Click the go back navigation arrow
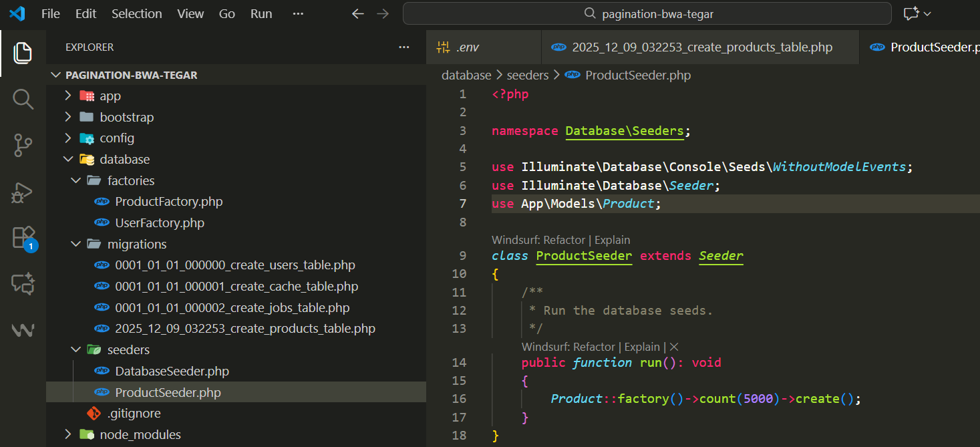The width and height of the screenshot is (980, 447). click(358, 14)
